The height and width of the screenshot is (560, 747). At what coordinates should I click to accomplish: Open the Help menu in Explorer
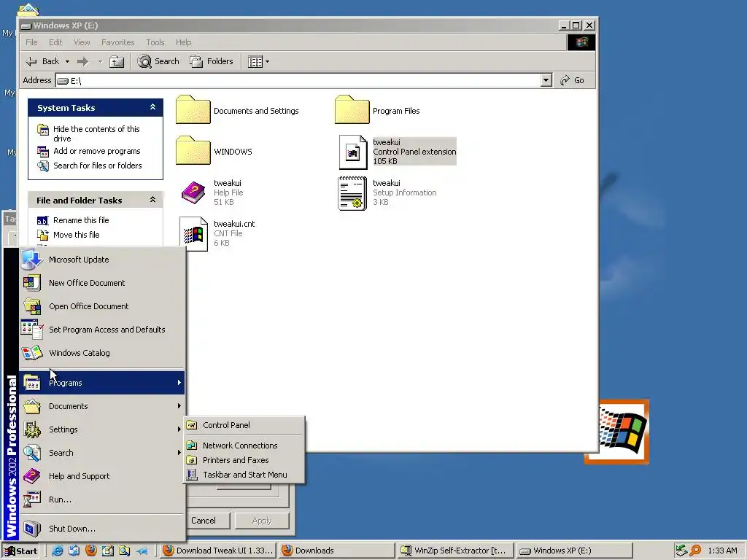183,42
